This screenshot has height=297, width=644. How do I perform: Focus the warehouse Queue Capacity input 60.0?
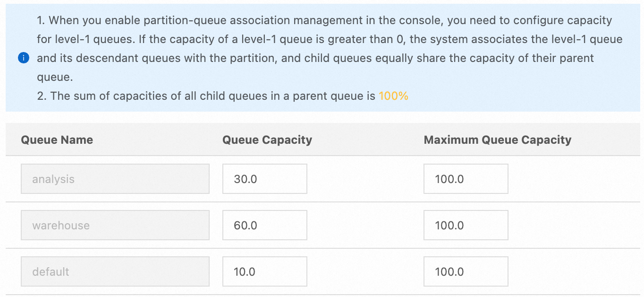click(x=264, y=225)
